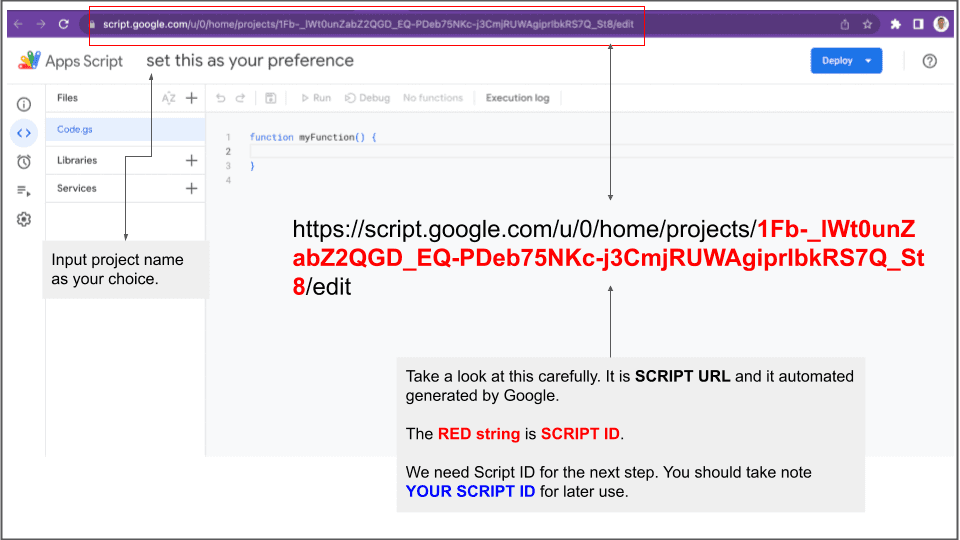Sort files alphabetically with AZ icon

[169, 98]
